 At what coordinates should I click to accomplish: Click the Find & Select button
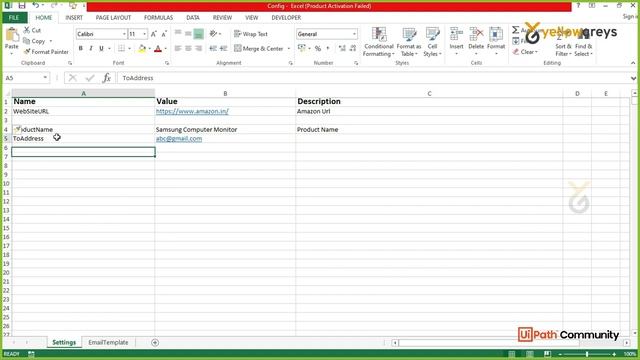point(583,43)
